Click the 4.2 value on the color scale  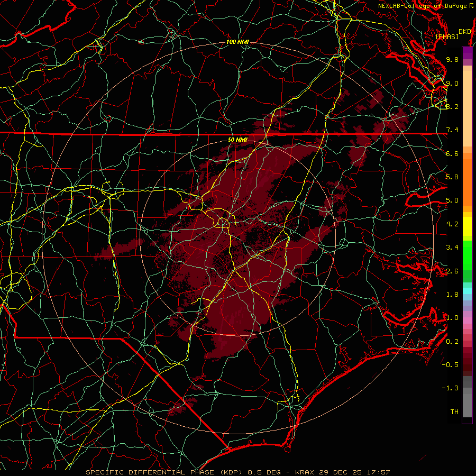[452, 224]
